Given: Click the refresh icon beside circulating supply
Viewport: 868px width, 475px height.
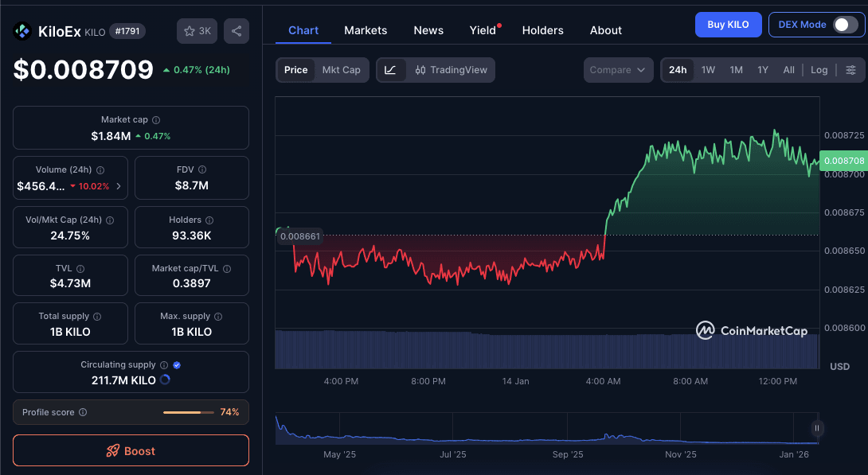Looking at the screenshot, I should point(166,380).
